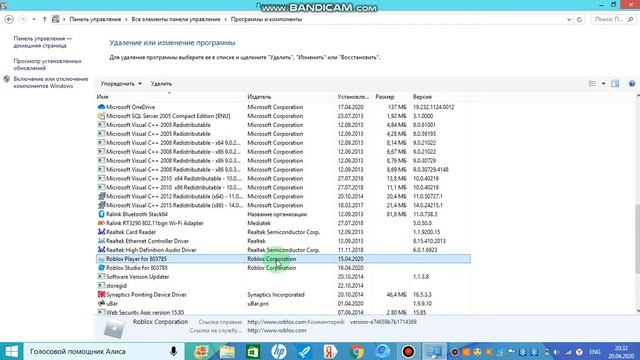Viewport: 640px width, 360px height.
Task: Launch Yandex from the taskbar
Action: [x=330, y=351]
